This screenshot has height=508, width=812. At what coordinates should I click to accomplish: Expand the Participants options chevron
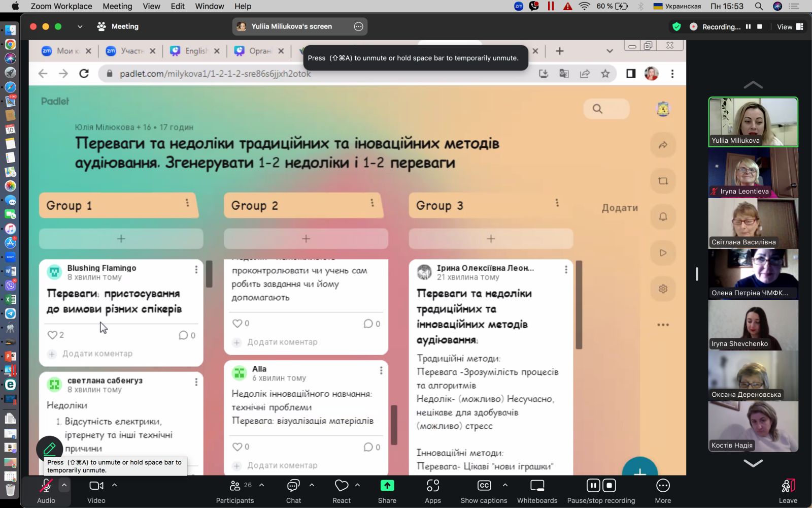[x=262, y=485]
